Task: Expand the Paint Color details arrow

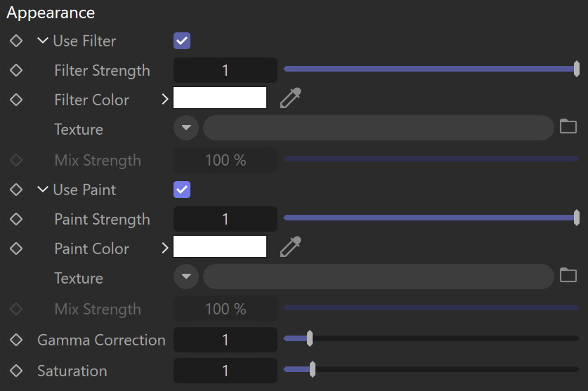Action: coord(164,248)
